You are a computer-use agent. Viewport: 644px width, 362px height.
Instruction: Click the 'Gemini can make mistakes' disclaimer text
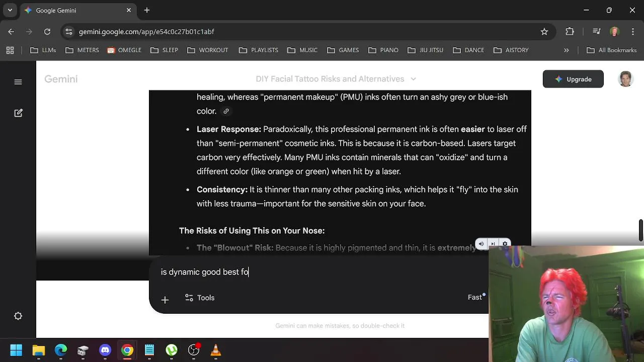point(340,326)
